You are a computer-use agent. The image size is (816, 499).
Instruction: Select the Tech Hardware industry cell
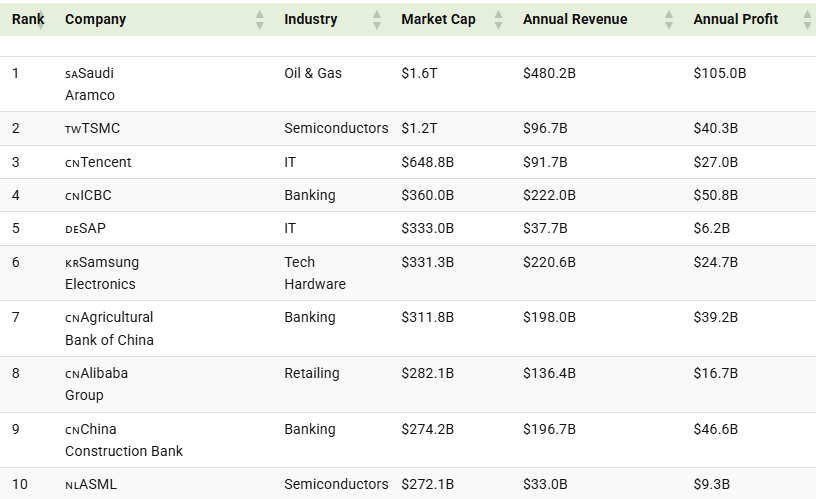tap(315, 273)
